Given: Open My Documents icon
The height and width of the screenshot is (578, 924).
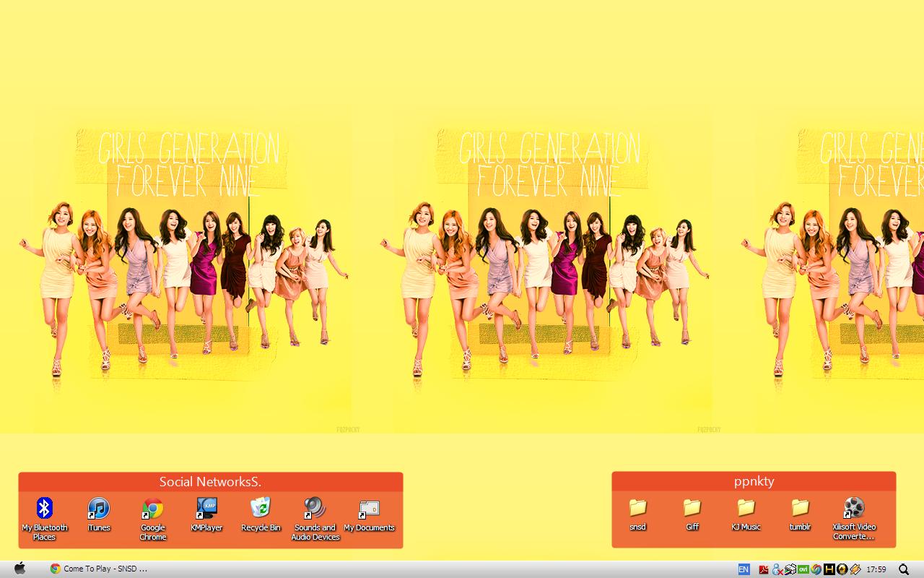Looking at the screenshot, I should (x=369, y=515).
